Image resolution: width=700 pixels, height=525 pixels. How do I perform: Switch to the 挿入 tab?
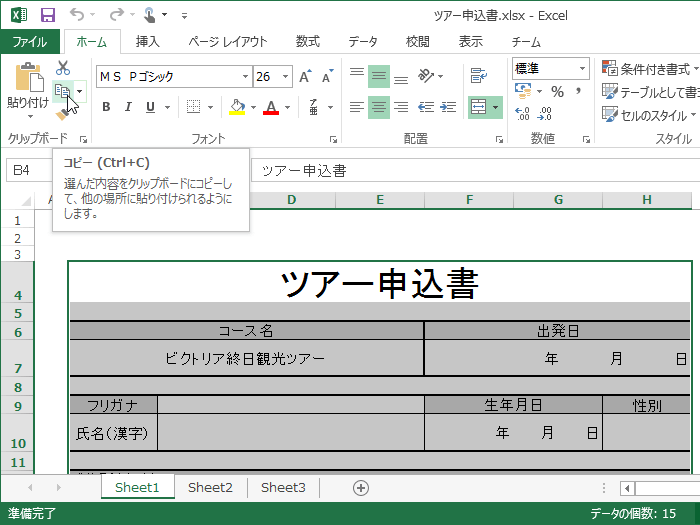click(147, 42)
